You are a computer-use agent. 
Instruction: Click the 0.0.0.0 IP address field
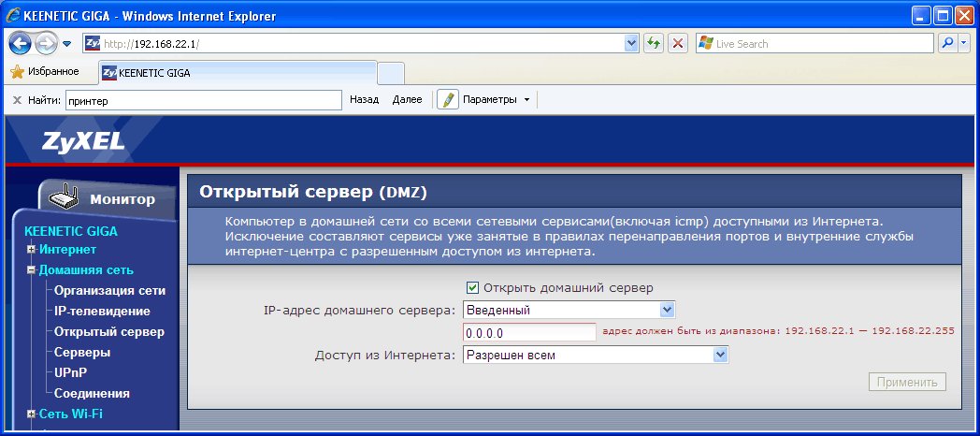click(x=530, y=332)
